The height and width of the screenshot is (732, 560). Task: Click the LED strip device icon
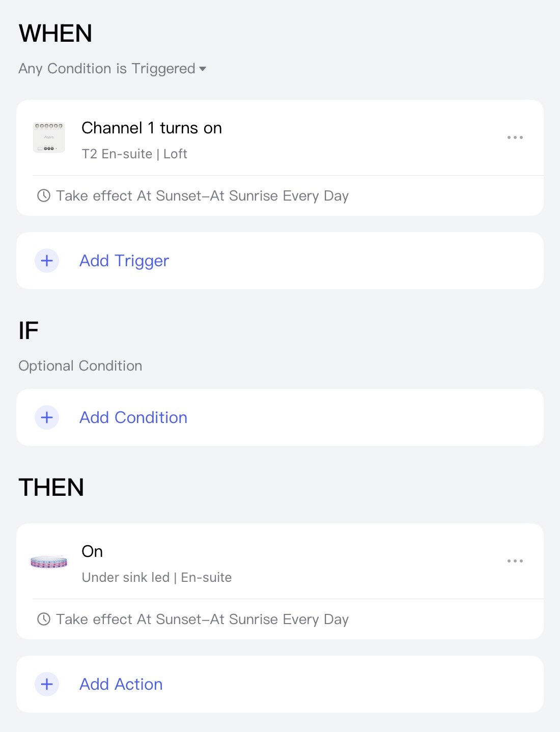coord(49,562)
